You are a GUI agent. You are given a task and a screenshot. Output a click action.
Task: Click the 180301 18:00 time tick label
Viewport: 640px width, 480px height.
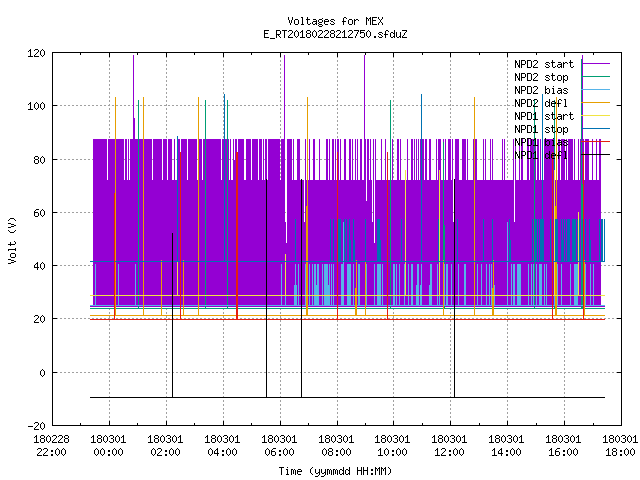620,446
